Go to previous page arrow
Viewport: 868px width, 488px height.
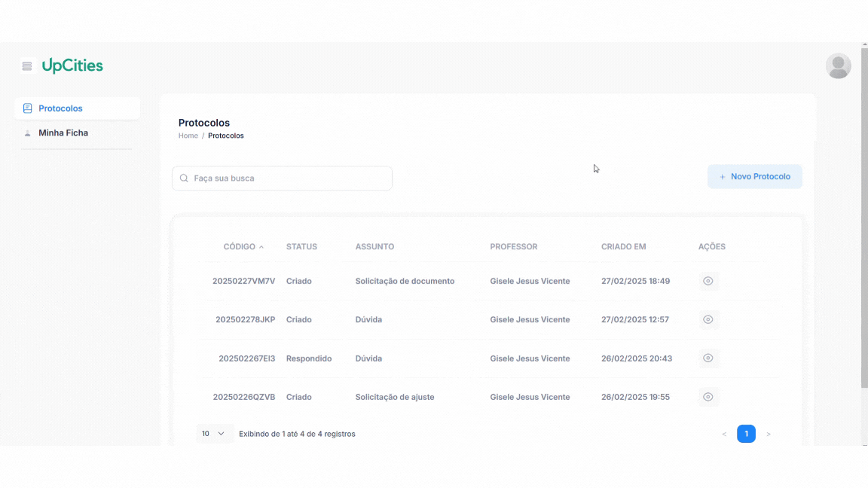(724, 435)
